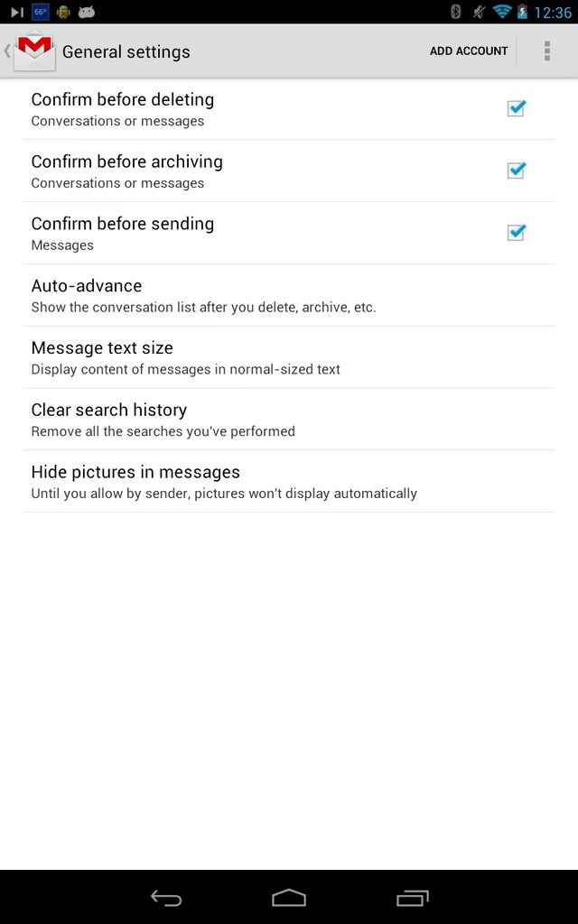The width and height of the screenshot is (578, 924).
Task: Uncheck Confirm before deleting checkbox
Action: click(x=516, y=108)
